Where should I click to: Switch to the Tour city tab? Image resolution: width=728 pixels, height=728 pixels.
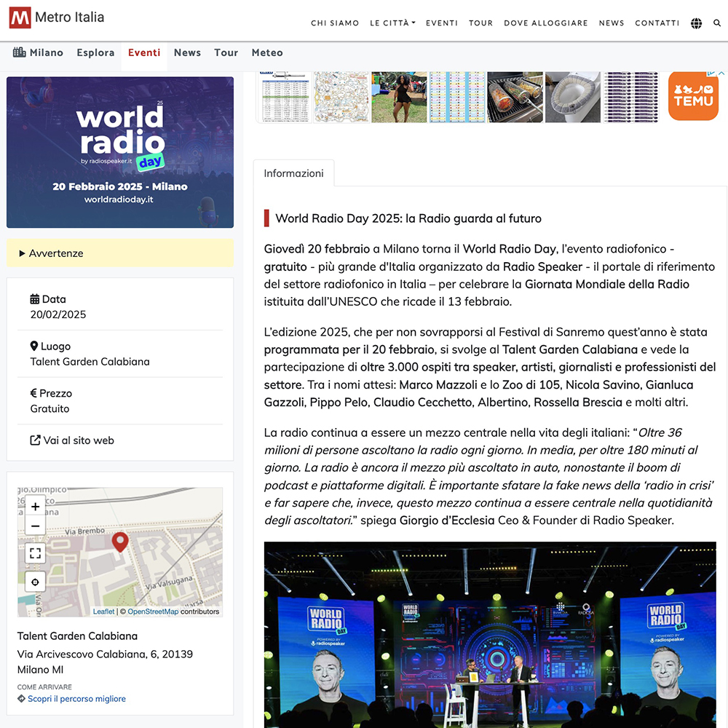[x=226, y=53]
